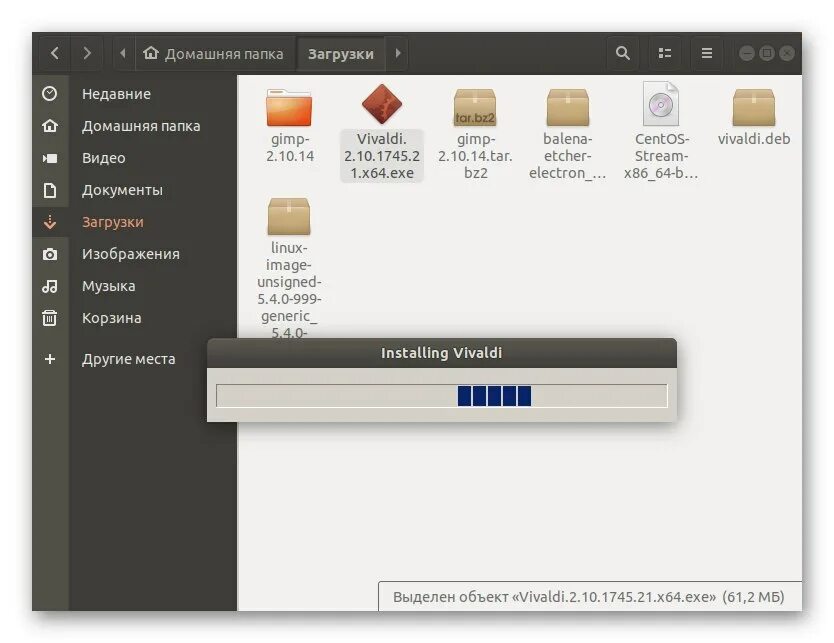Click the right path-scroll triangle after Загрузки
The height and width of the screenshot is (643, 834).
tap(398, 53)
